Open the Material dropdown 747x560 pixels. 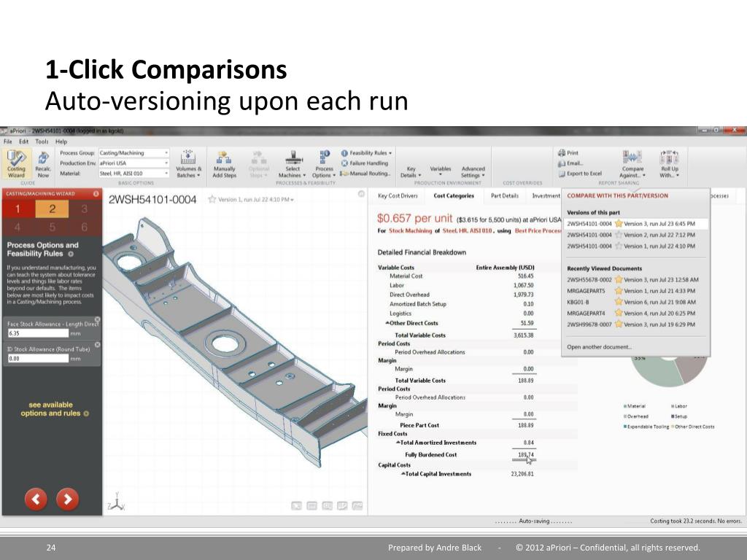click(134, 174)
